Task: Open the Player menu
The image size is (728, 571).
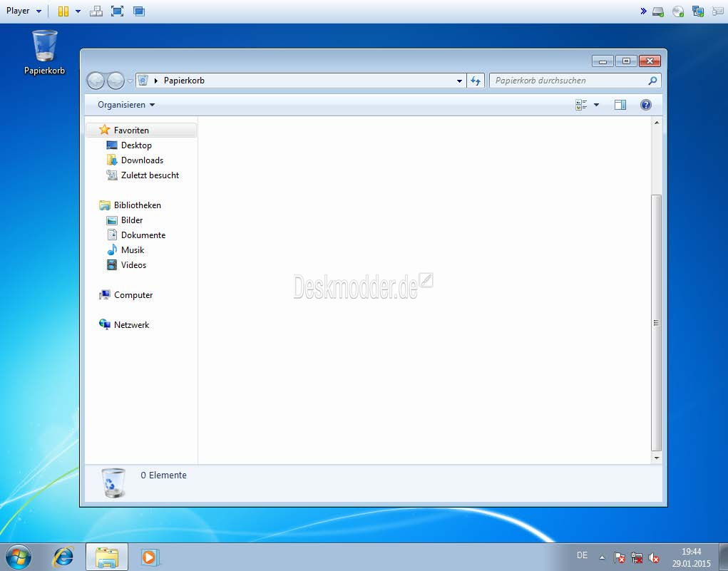Action: (x=24, y=11)
